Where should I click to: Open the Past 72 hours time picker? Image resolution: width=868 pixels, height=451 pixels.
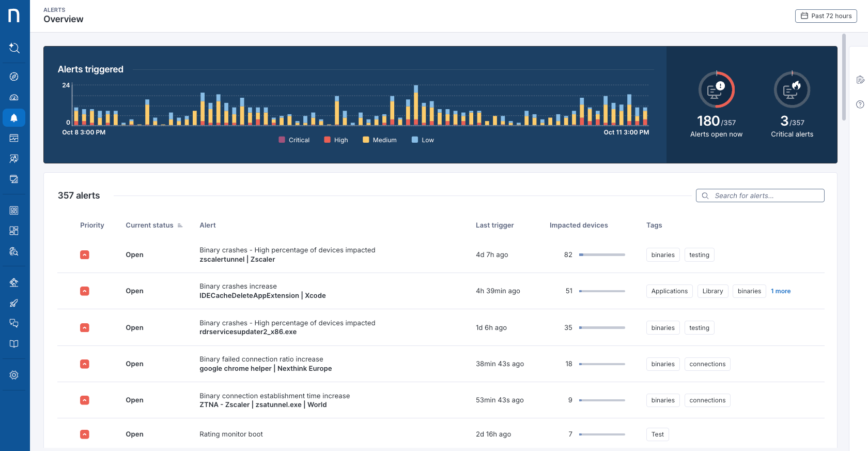pos(826,16)
